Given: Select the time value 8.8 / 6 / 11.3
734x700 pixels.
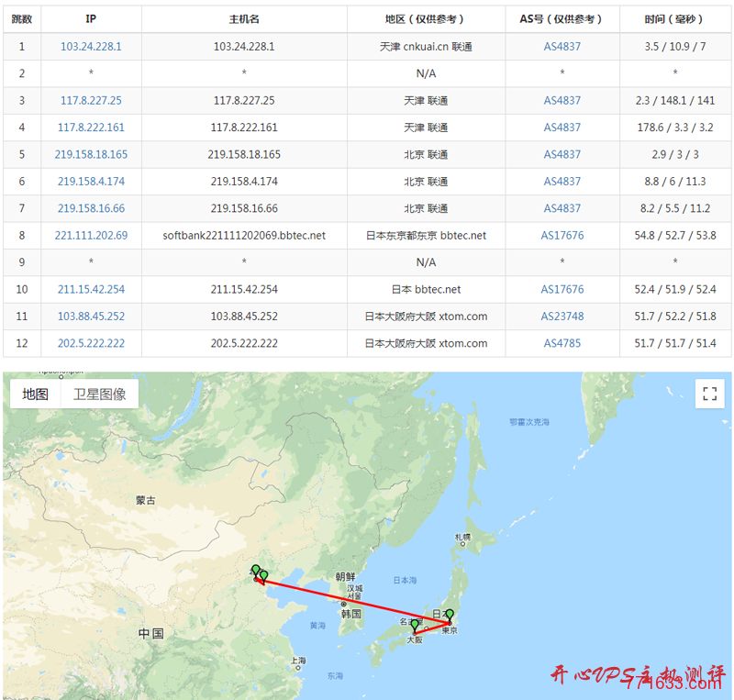Looking at the screenshot, I should [x=675, y=182].
